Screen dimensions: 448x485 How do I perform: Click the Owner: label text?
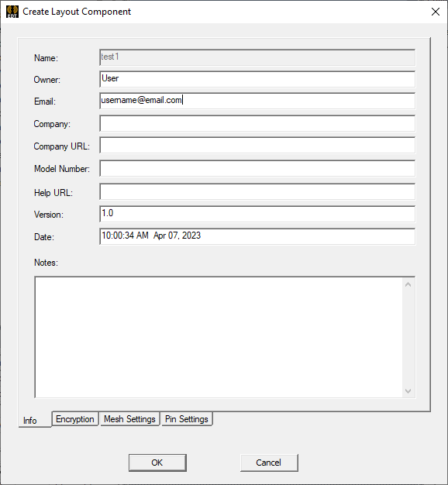(x=47, y=80)
